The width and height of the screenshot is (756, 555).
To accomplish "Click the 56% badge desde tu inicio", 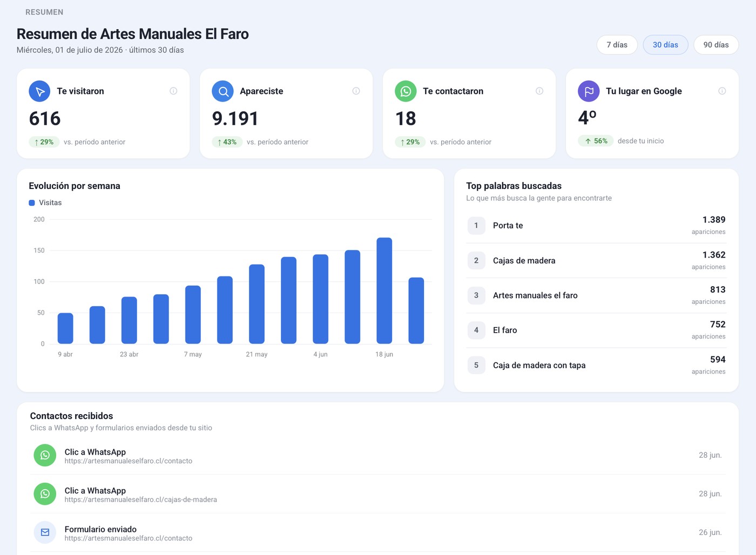I will [x=596, y=141].
